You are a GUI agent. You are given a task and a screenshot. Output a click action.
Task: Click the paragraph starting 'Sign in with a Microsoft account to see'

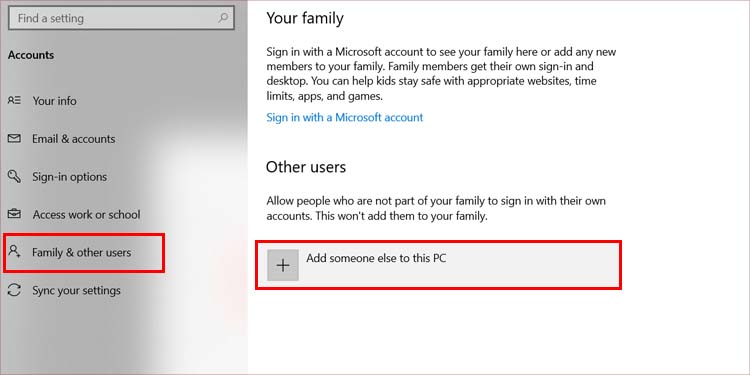pos(441,74)
